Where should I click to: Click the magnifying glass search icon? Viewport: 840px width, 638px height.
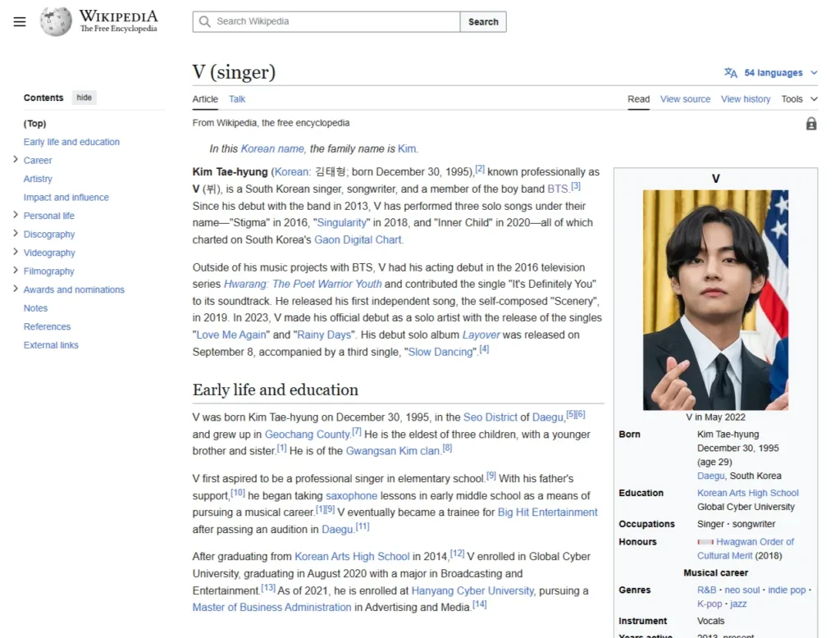[x=204, y=21]
